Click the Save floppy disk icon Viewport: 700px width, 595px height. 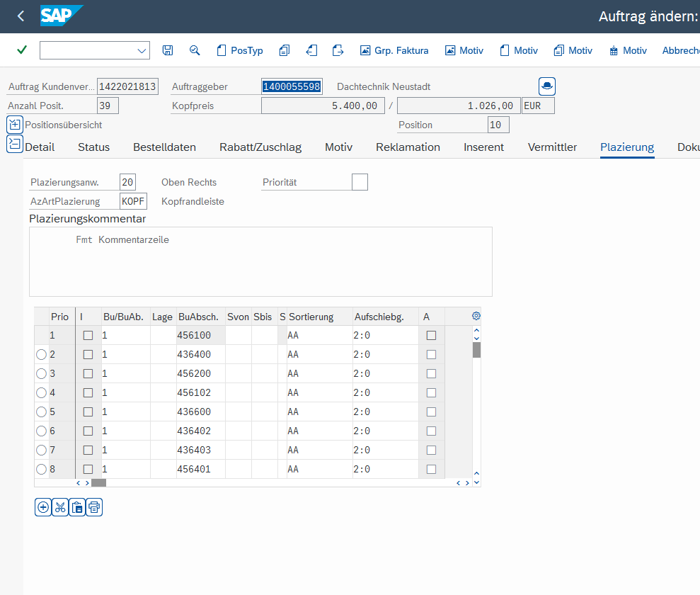click(168, 50)
